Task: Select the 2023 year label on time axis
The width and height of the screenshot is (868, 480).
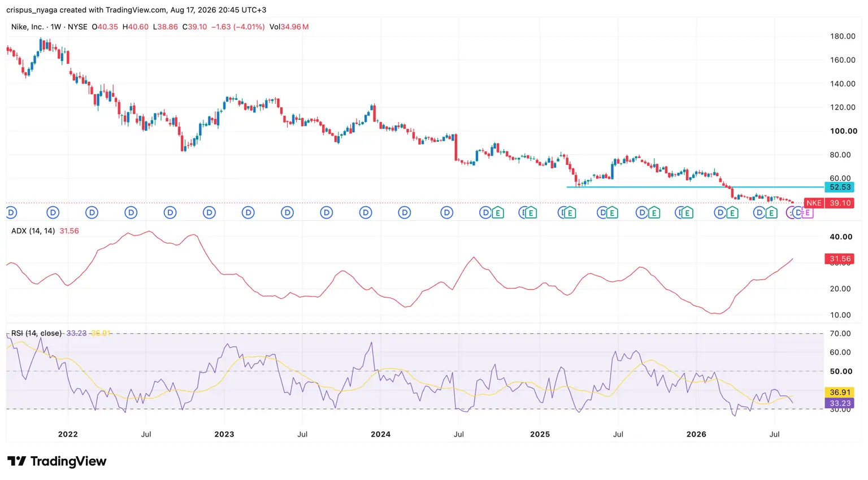Action: coord(224,434)
